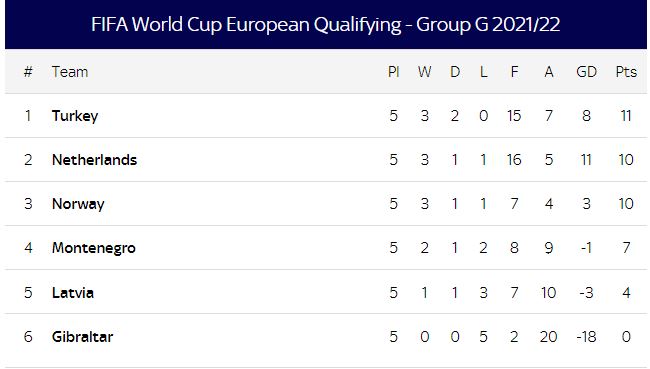This screenshot has width=650, height=369.
Task: Select the Norway team name
Action: (x=78, y=204)
